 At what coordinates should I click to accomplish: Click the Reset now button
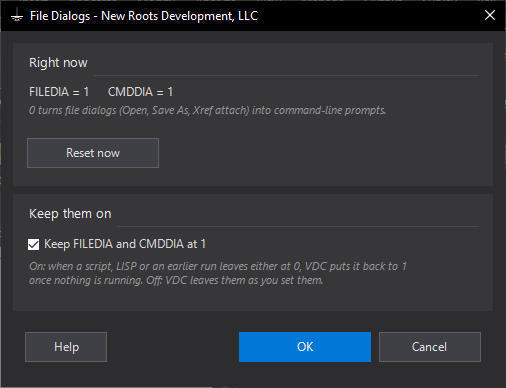pos(93,153)
